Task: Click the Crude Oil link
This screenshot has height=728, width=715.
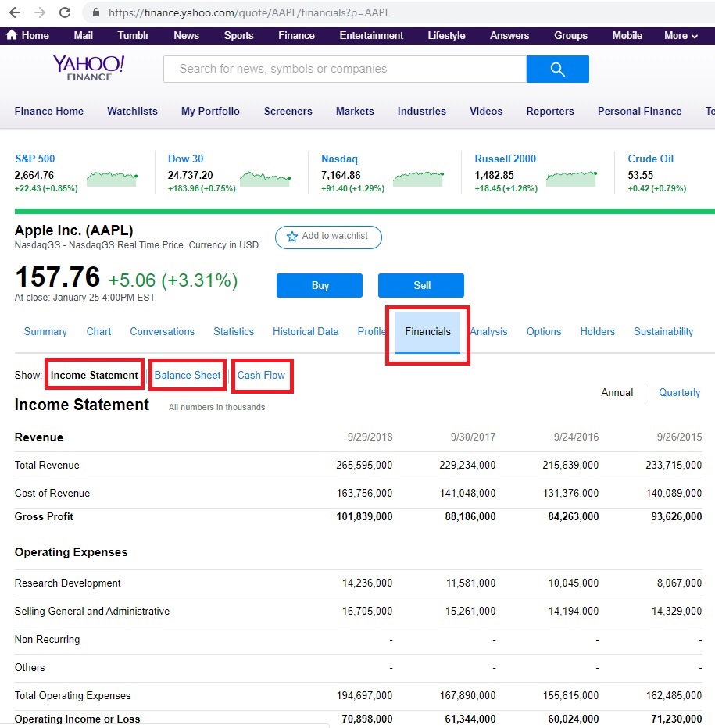Action: [650, 159]
